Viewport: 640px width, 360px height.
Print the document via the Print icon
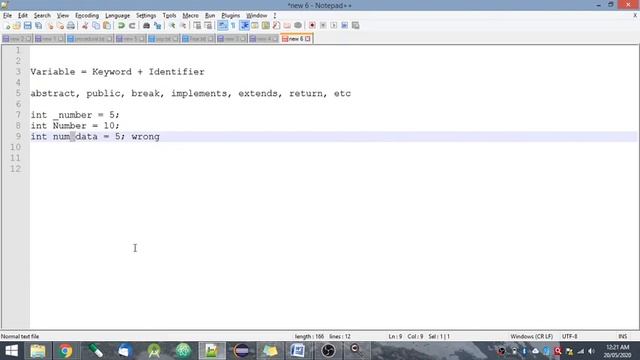coord(71,26)
